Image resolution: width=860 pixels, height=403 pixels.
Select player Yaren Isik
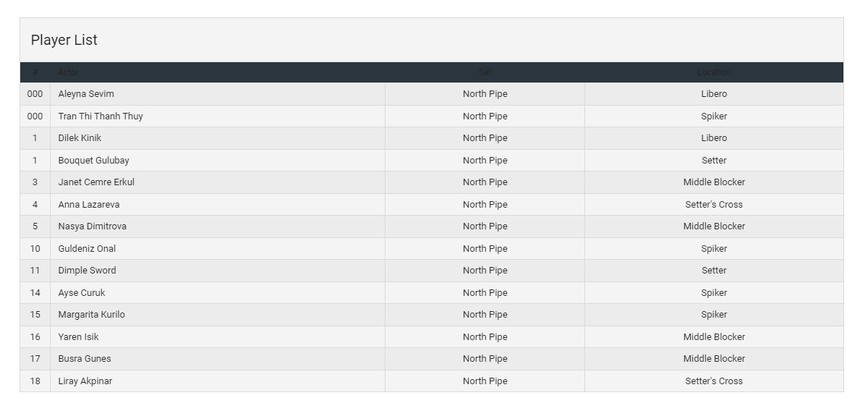tap(78, 337)
